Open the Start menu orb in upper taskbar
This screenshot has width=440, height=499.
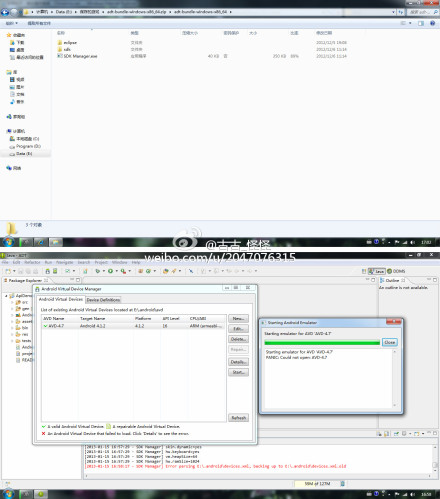pos(8,242)
